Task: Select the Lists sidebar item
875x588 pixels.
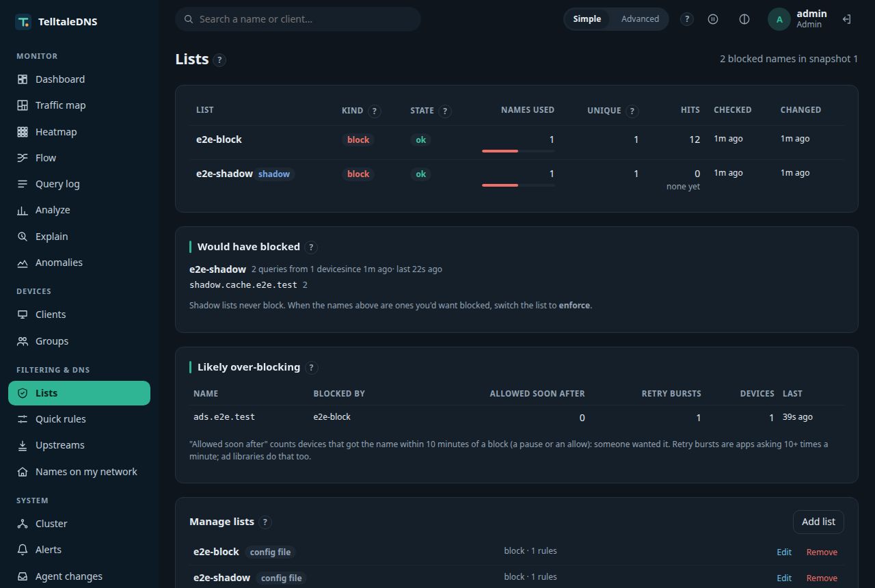Action: 79,393
